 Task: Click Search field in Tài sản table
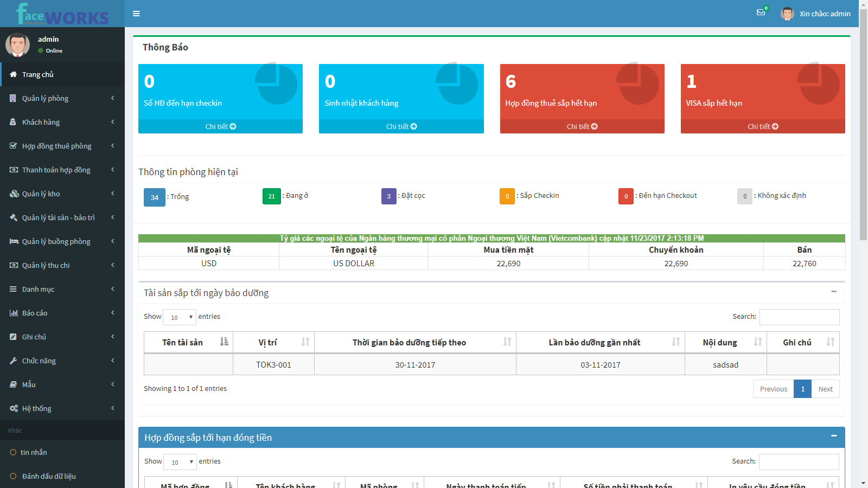(799, 317)
